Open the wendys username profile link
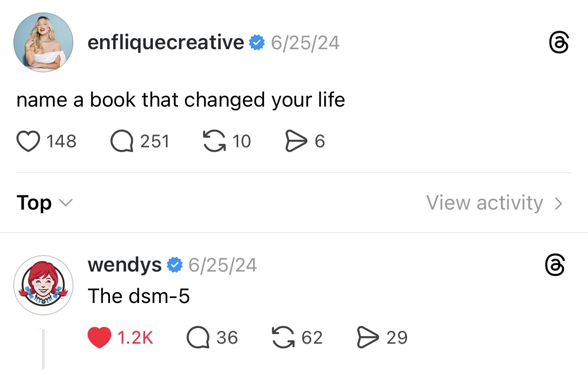This screenshot has height=375, width=588. pyautogui.click(x=124, y=265)
